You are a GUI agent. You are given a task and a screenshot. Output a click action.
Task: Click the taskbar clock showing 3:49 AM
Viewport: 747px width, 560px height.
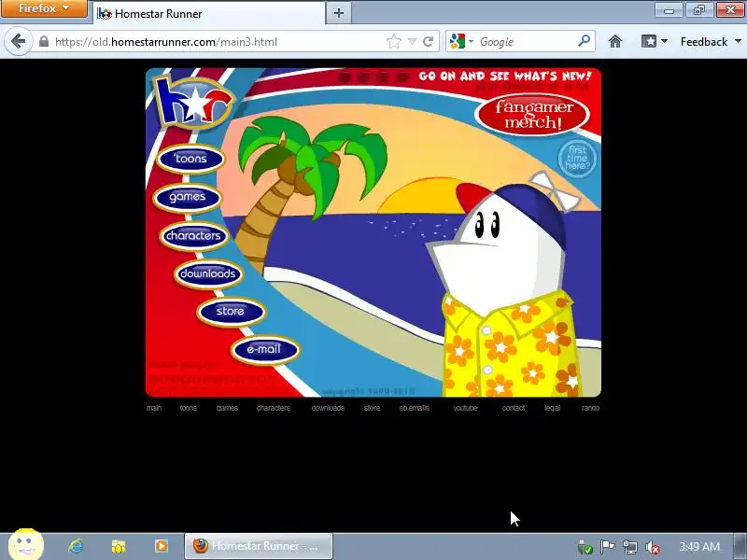point(699,546)
